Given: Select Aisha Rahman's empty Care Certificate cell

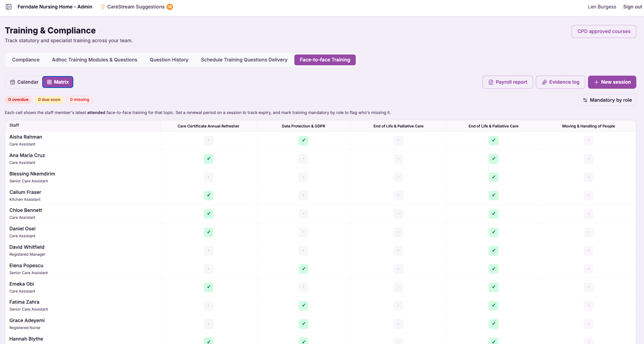Looking at the screenshot, I should point(208,141).
